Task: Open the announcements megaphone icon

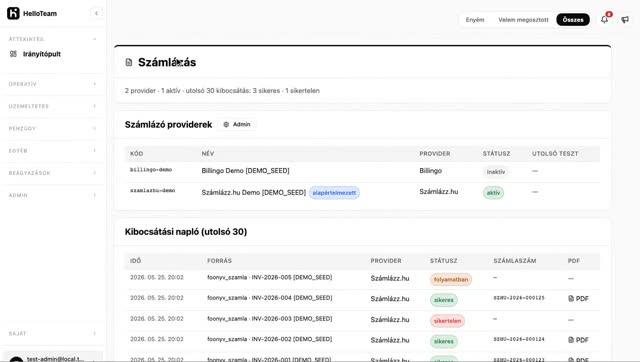Action: coord(625,20)
